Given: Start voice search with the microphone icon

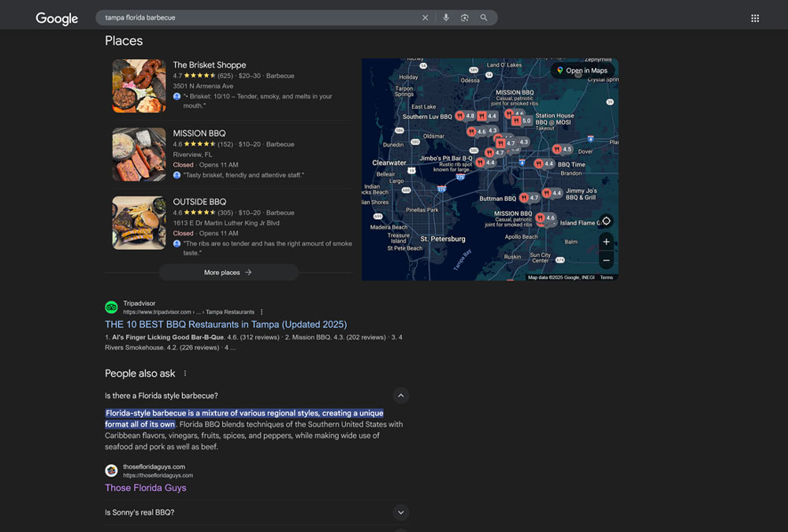Looking at the screenshot, I should point(446,17).
